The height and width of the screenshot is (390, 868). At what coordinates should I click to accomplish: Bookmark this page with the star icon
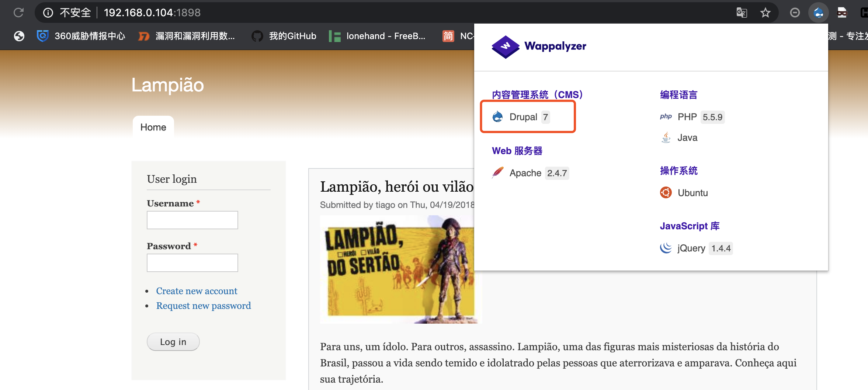[x=765, y=13]
